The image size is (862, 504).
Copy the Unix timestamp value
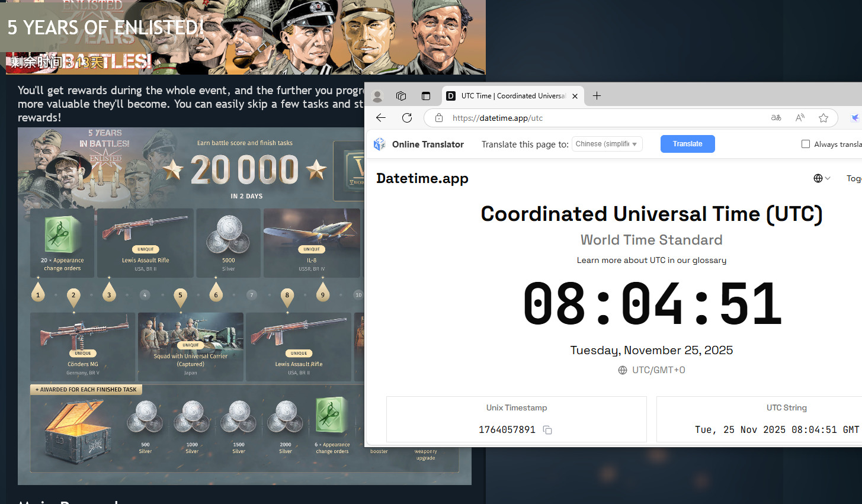coord(547,430)
